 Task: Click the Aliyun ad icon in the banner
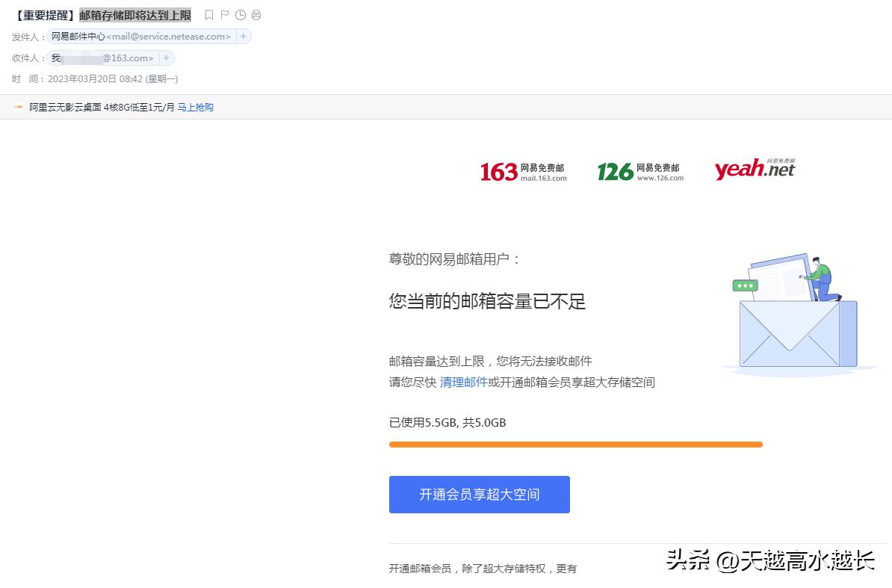coord(16,107)
